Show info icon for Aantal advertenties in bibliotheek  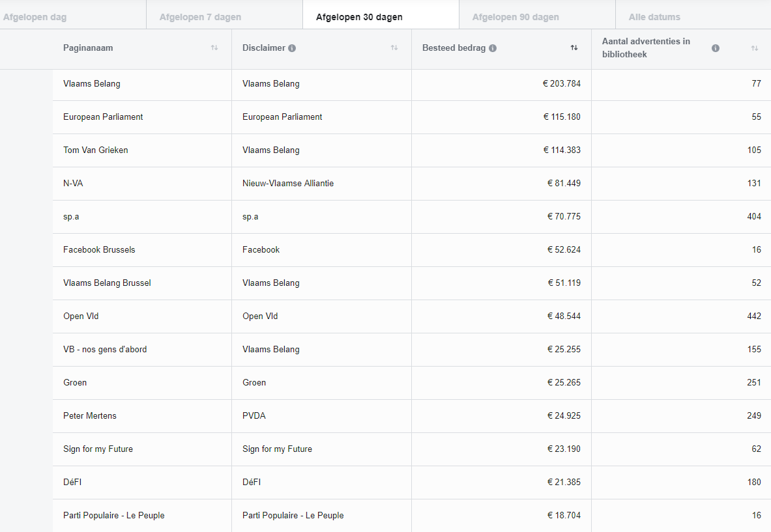716,48
